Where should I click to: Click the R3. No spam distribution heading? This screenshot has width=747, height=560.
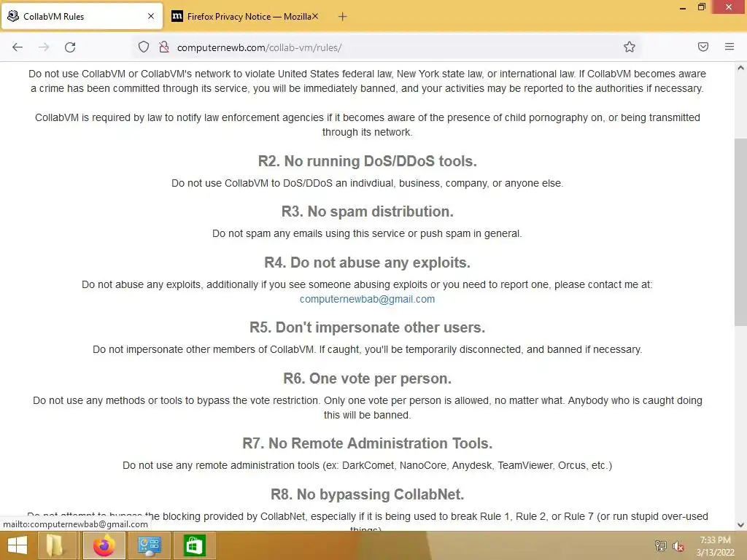click(368, 211)
